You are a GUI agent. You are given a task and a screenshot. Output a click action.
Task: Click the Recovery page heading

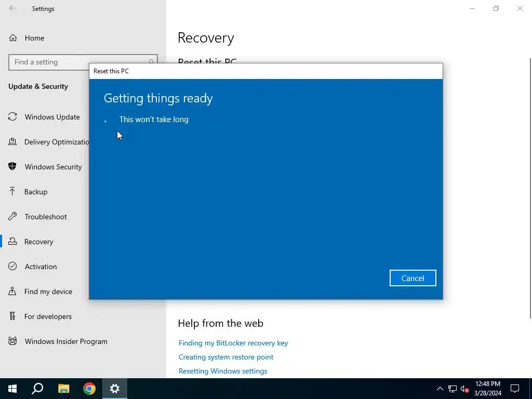(206, 37)
